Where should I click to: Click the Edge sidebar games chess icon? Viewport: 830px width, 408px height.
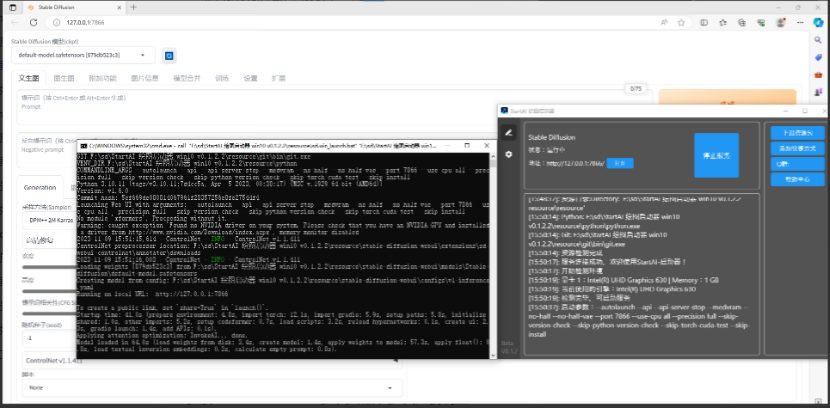(x=818, y=92)
